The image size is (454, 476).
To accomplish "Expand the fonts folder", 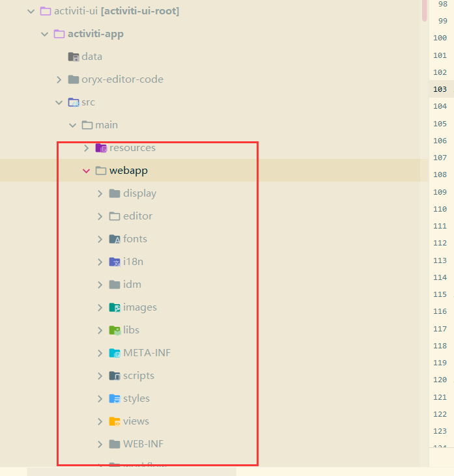I will tap(100, 239).
